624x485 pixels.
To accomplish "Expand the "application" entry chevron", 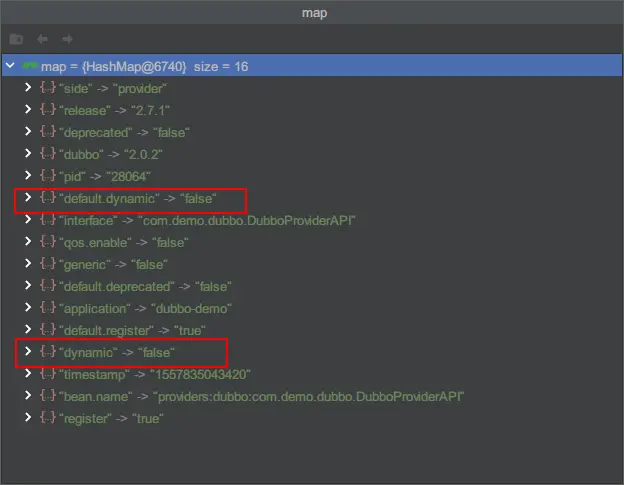I will [x=28, y=308].
